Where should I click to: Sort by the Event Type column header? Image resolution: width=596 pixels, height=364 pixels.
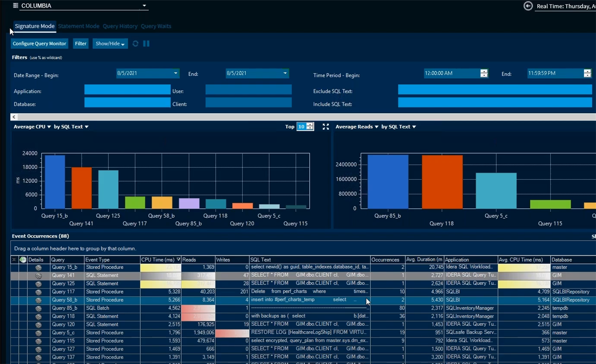coord(112,260)
